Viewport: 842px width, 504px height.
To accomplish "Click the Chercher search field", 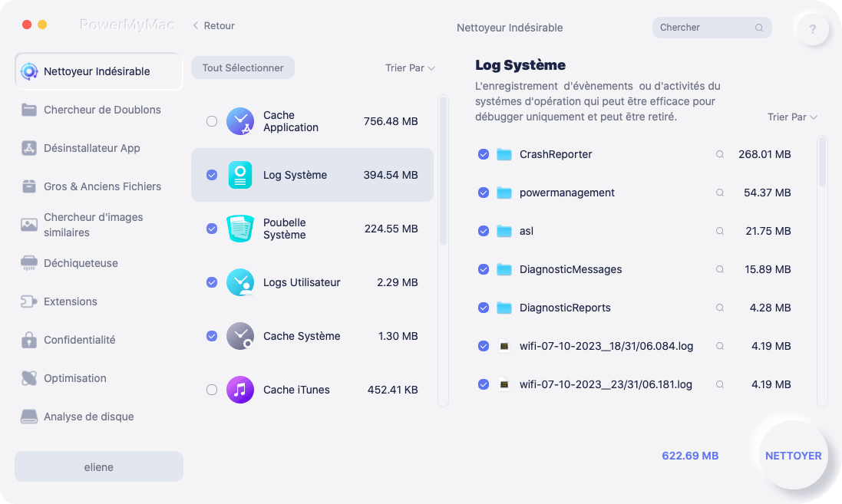I will coord(712,28).
